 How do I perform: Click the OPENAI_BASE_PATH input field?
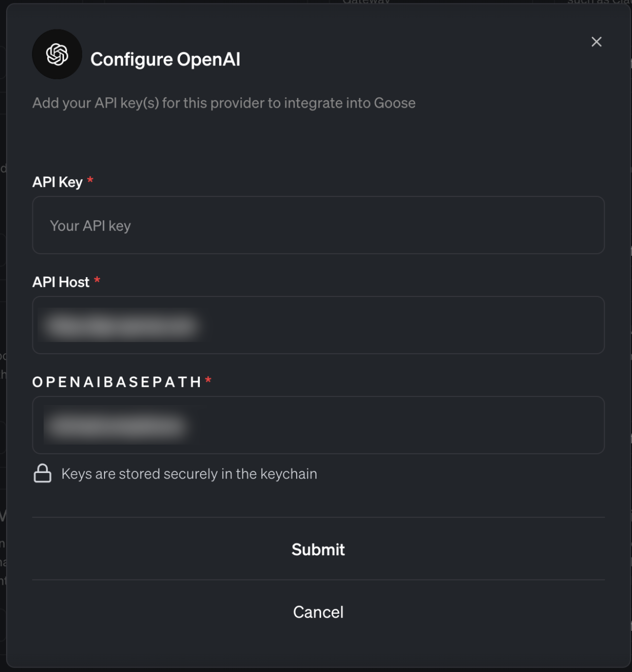coord(318,425)
